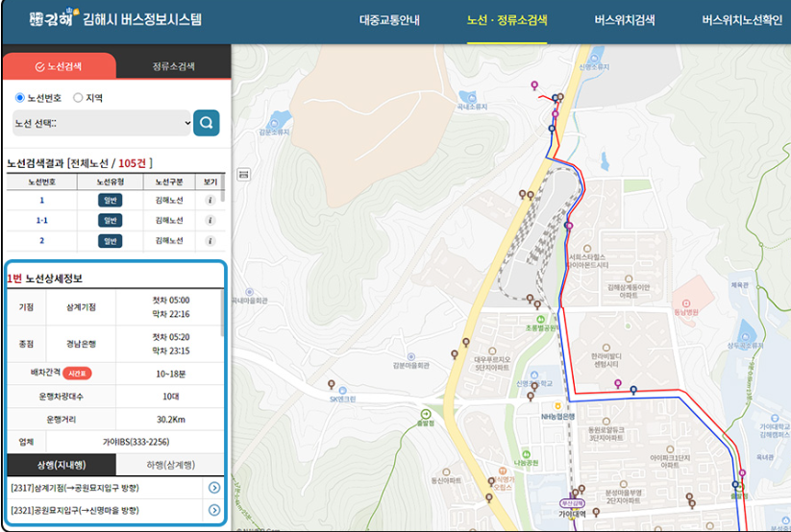Click the NH농협은행 map marker
Screen dimensions: 791x532
tap(557, 406)
